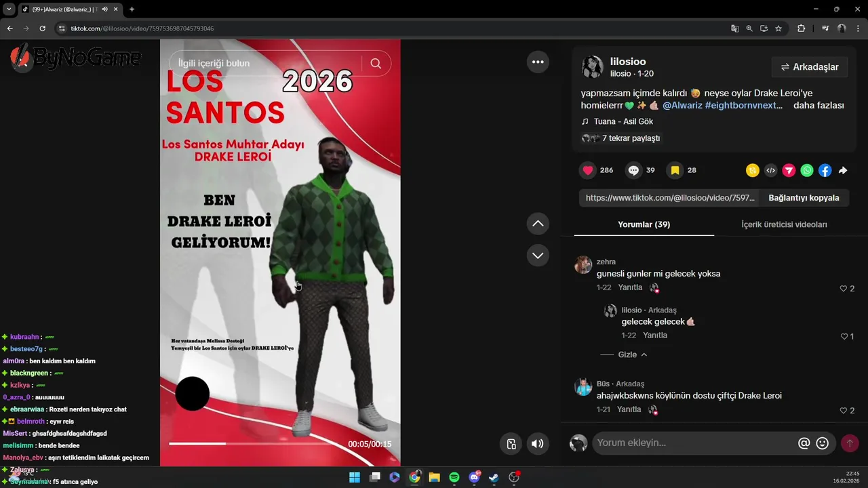The height and width of the screenshot is (488, 868).
Task: Open the three-dot video options menu
Action: coord(538,62)
